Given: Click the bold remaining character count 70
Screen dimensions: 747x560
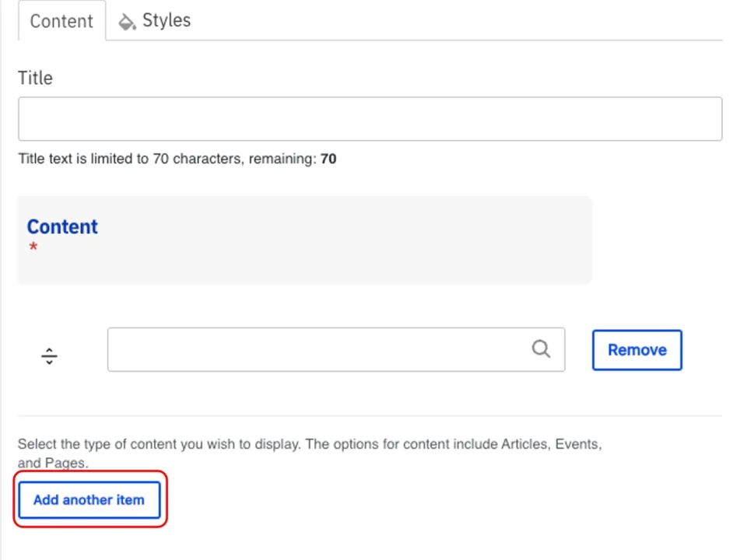Looking at the screenshot, I should click(x=328, y=159).
